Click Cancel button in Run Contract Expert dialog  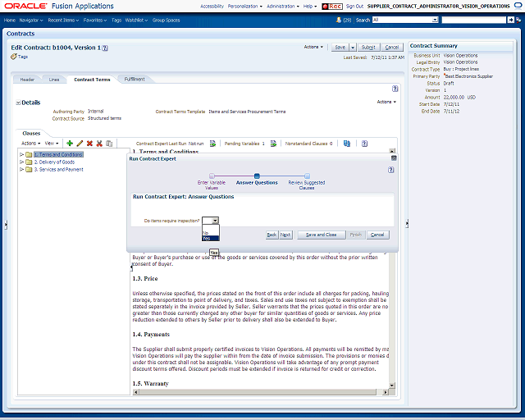(x=377, y=235)
